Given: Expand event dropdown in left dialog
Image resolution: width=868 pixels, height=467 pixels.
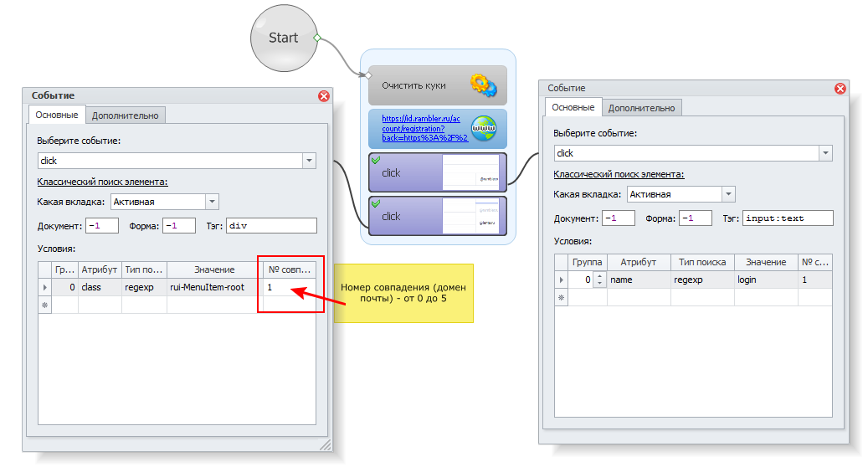Looking at the screenshot, I should 309,161.
